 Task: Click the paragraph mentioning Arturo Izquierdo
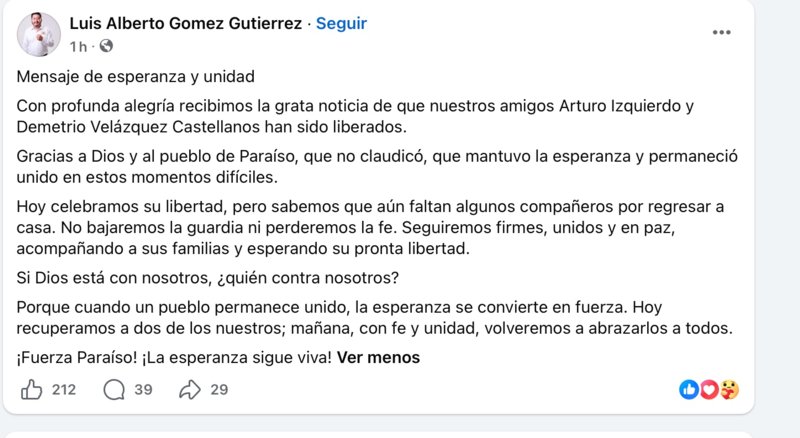point(355,116)
